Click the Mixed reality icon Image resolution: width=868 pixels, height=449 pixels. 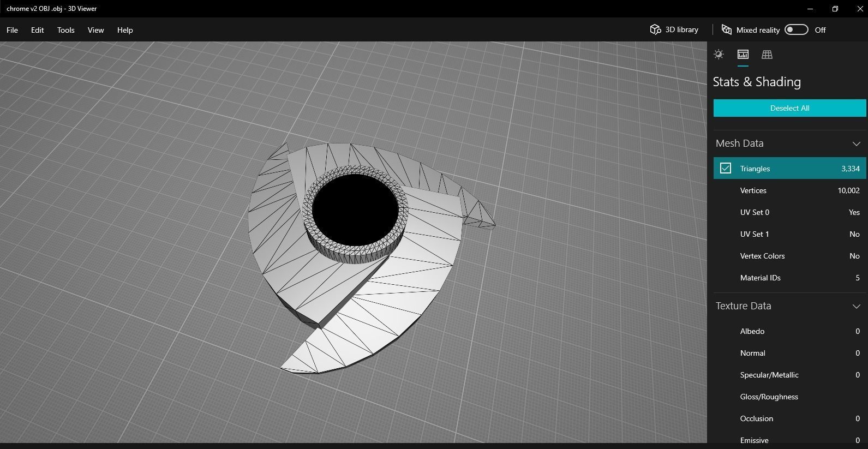click(x=726, y=29)
